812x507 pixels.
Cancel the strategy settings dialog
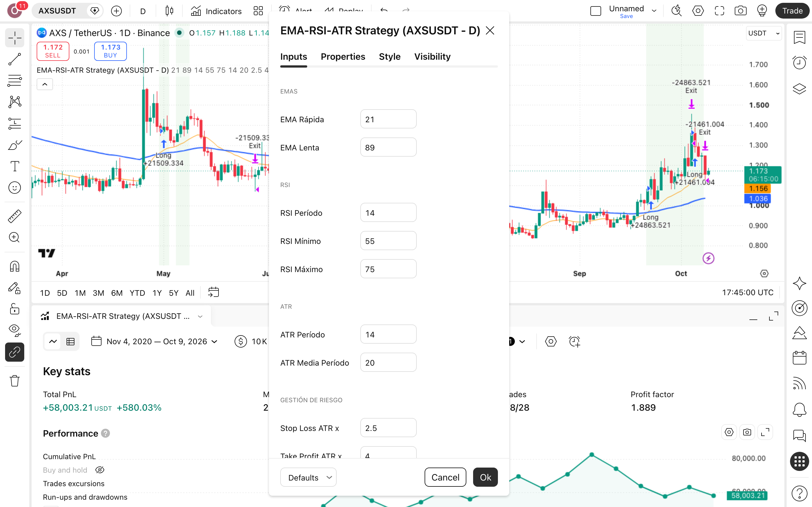click(x=445, y=477)
